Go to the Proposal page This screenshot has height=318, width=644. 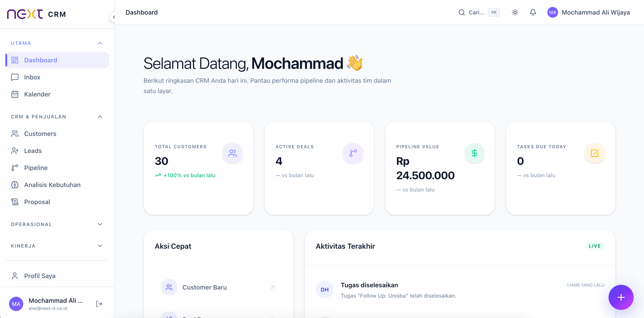point(57,202)
